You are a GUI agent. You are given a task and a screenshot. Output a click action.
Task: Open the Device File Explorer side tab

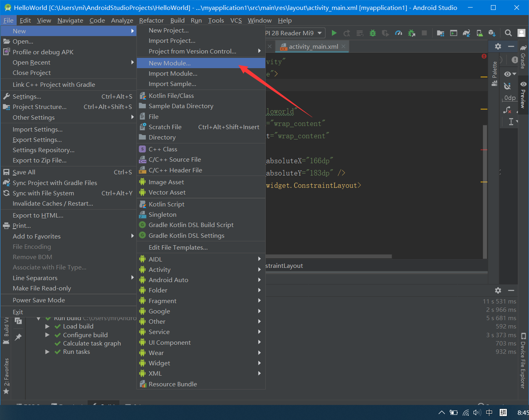[x=523, y=361]
